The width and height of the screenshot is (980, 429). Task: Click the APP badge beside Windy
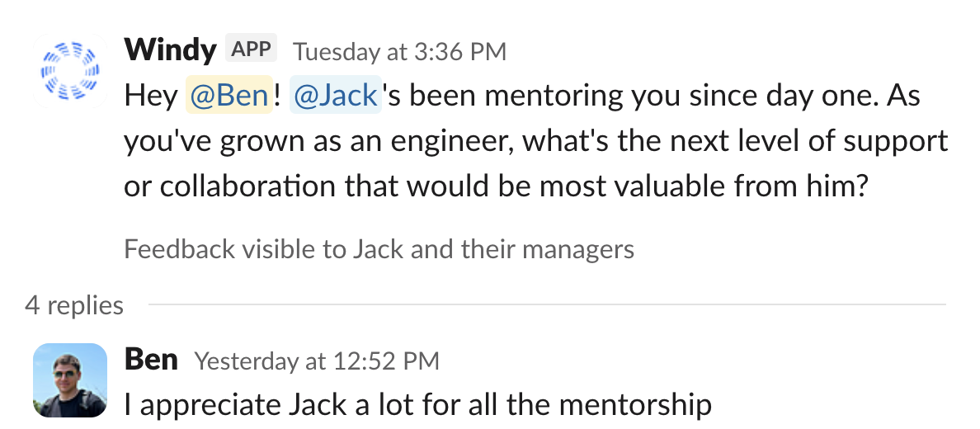click(251, 49)
